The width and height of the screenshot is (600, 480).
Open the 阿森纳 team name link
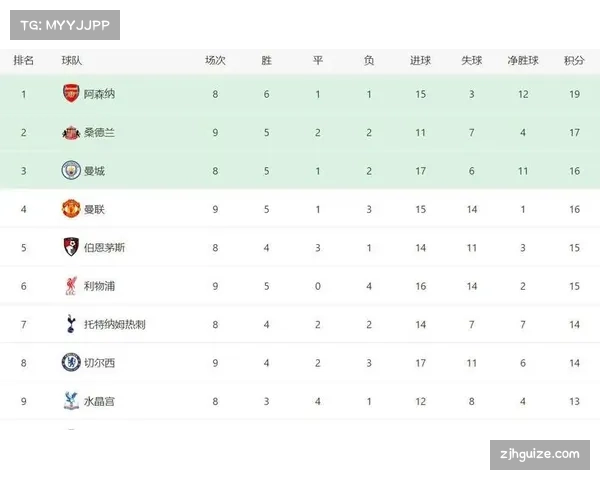coord(99,94)
